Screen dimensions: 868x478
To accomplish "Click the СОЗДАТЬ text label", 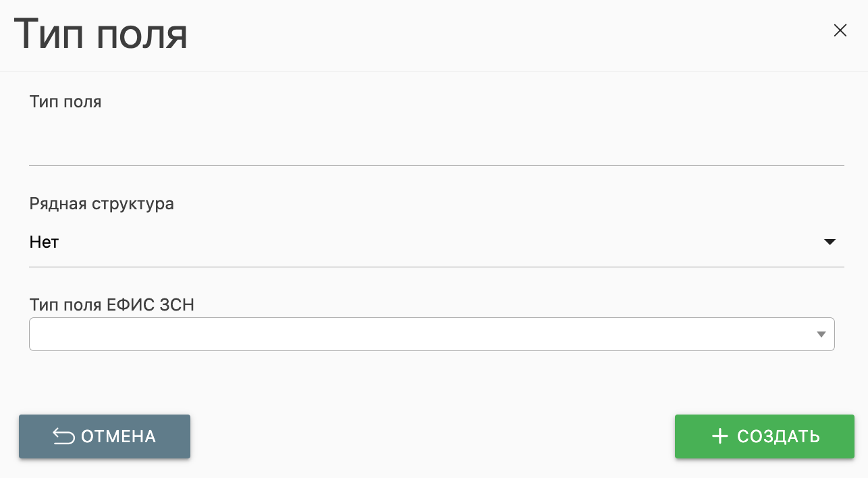I will click(778, 437).
